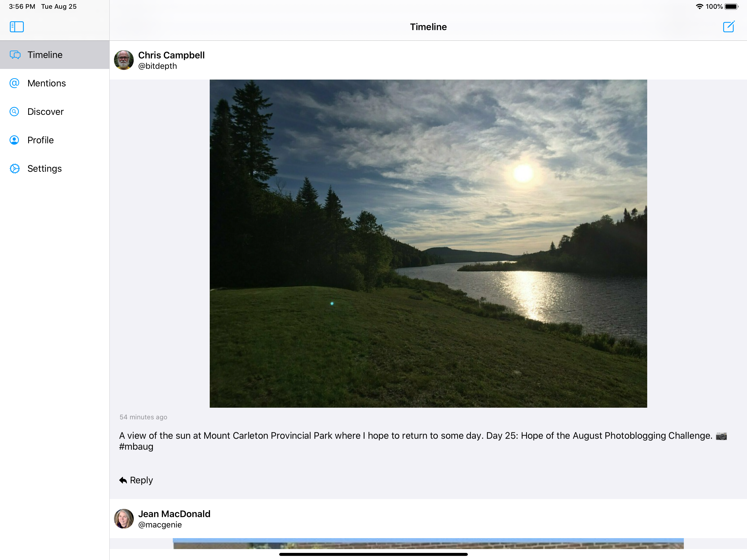Tap Jean MacDonald's avatar photo
This screenshot has width=747, height=560.
(x=124, y=519)
